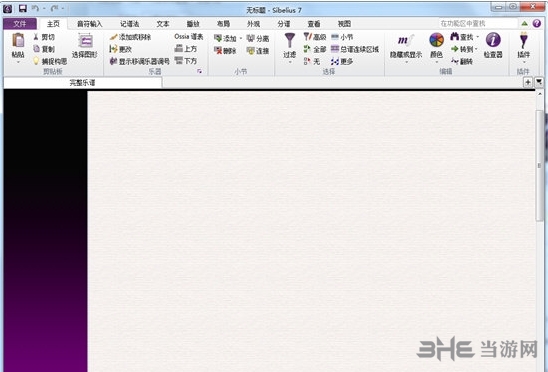Image resolution: width=548 pixels, height=372 pixels.
Task: Switch to the View (视图) tab
Action: pyautogui.click(x=344, y=24)
